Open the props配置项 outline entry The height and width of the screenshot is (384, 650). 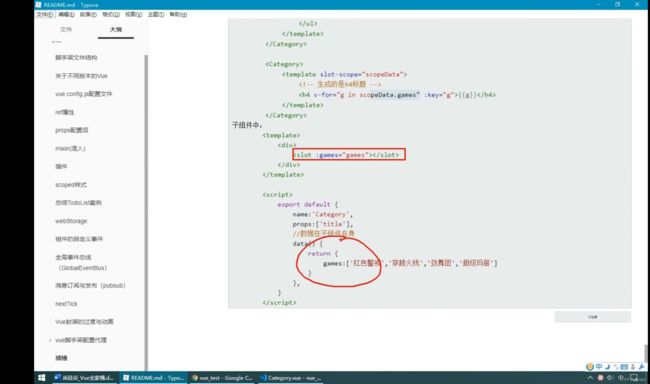coord(72,130)
